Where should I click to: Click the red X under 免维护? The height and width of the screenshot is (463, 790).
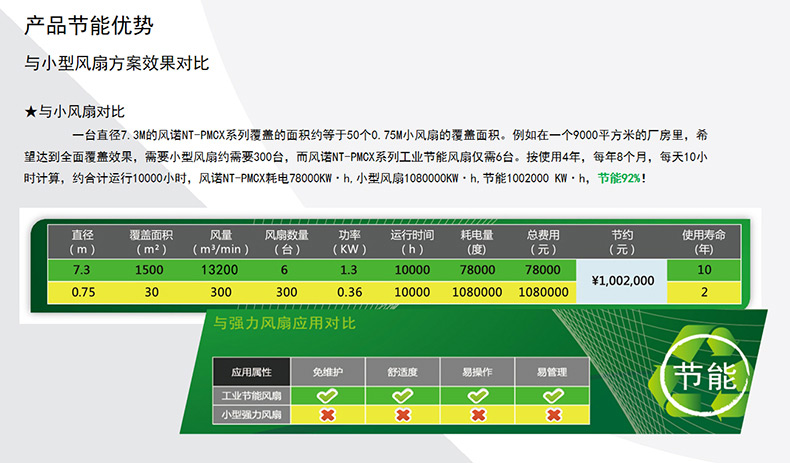(327, 415)
